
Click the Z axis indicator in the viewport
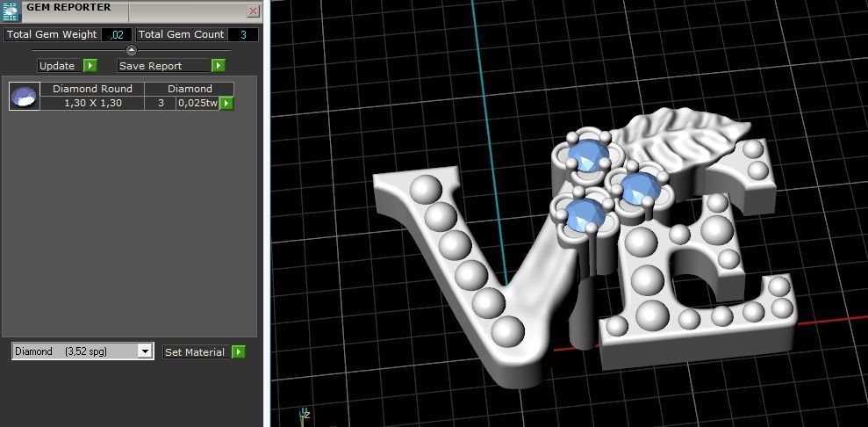coord(305,416)
